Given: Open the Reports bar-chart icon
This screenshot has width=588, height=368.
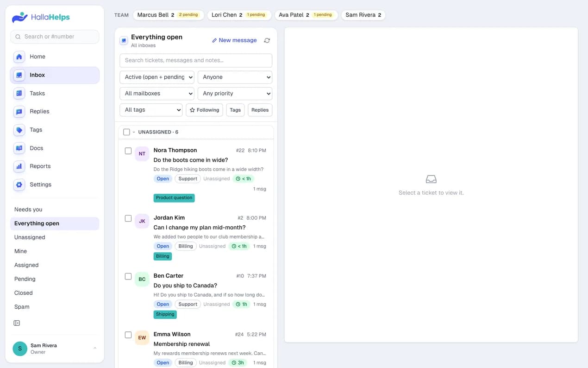Looking at the screenshot, I should pyautogui.click(x=19, y=166).
